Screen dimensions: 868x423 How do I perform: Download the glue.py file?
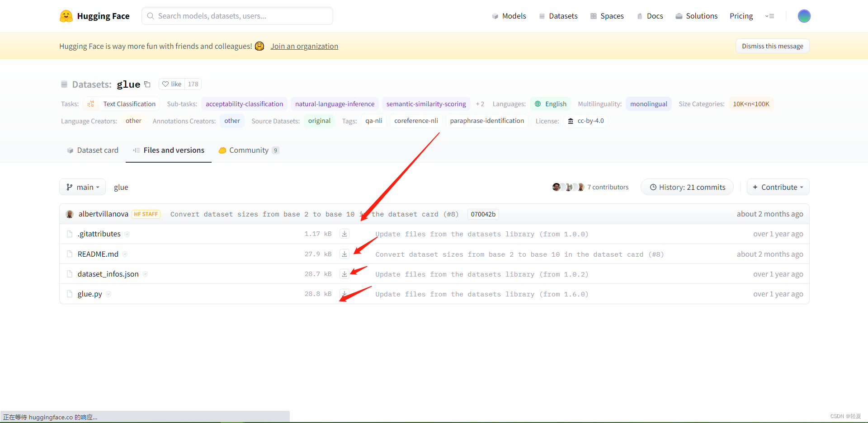click(x=344, y=294)
